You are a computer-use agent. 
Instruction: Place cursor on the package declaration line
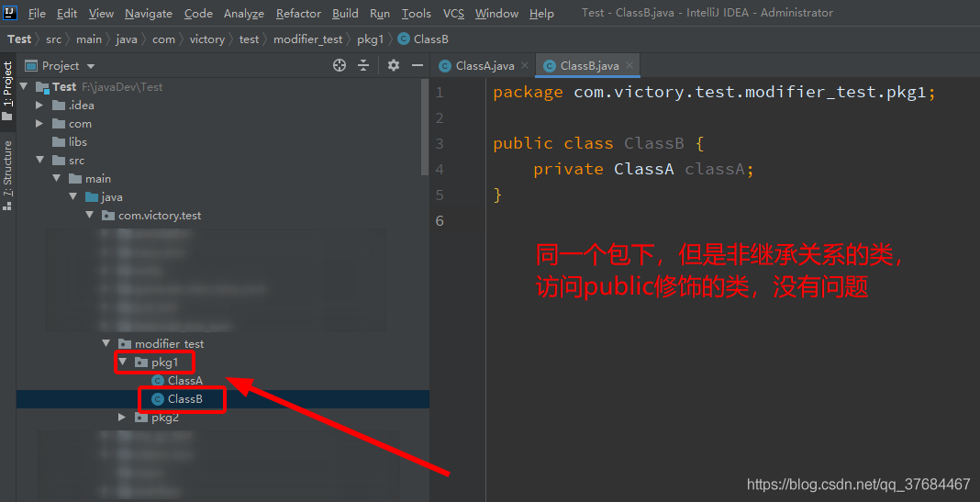point(714,92)
